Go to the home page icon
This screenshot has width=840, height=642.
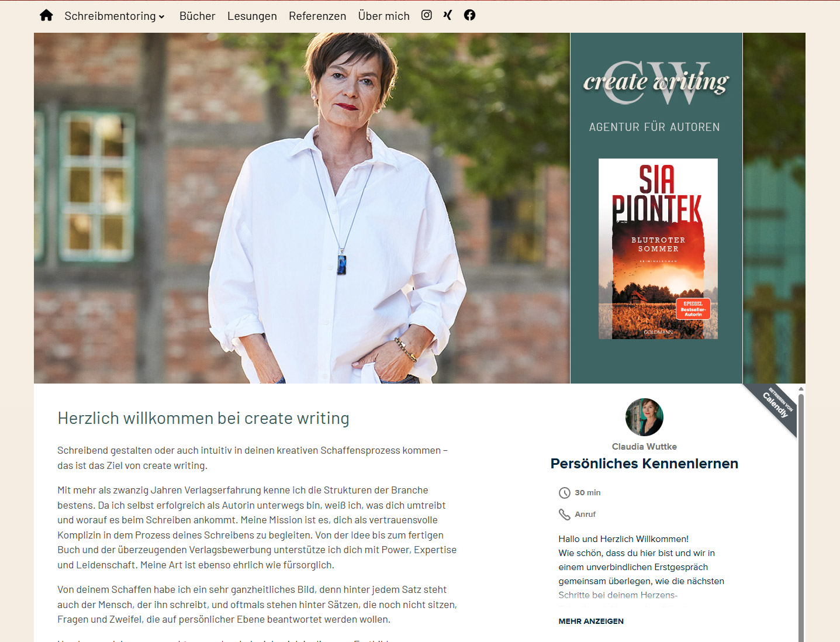click(46, 15)
